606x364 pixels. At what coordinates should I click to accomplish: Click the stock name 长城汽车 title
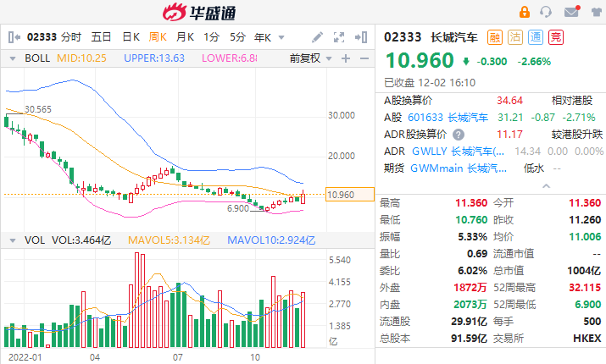tap(454, 37)
